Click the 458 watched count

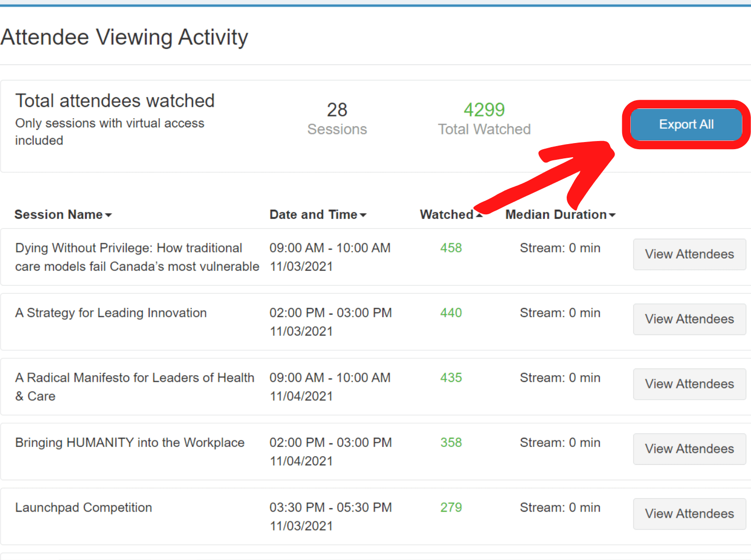coord(451,248)
